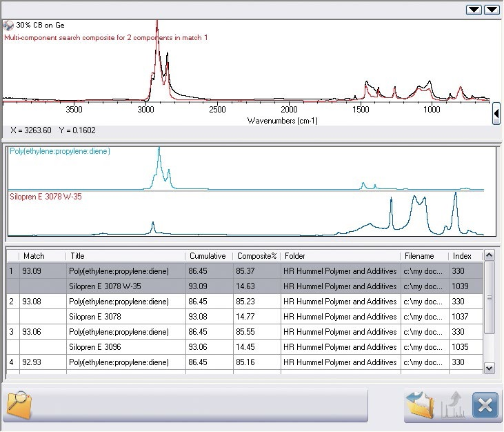Viewport: 504px width, 432px height.
Task: Open the second dropdown arrow at top right
Action: click(492, 10)
